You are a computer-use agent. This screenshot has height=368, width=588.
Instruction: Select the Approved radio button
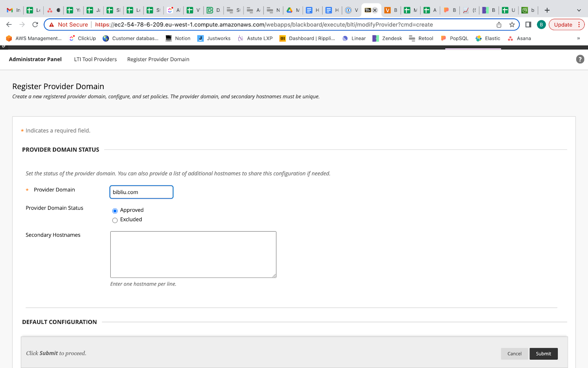click(115, 211)
